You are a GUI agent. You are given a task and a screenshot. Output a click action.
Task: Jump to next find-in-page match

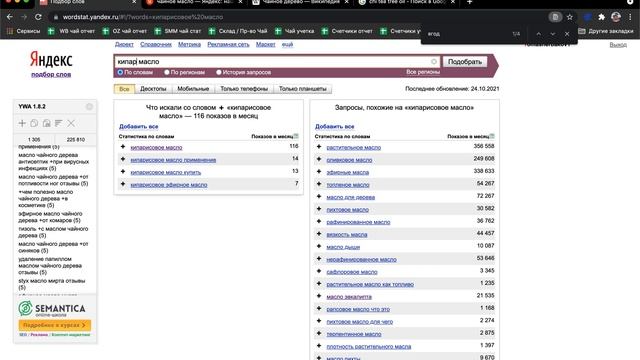pyautogui.click(x=553, y=34)
